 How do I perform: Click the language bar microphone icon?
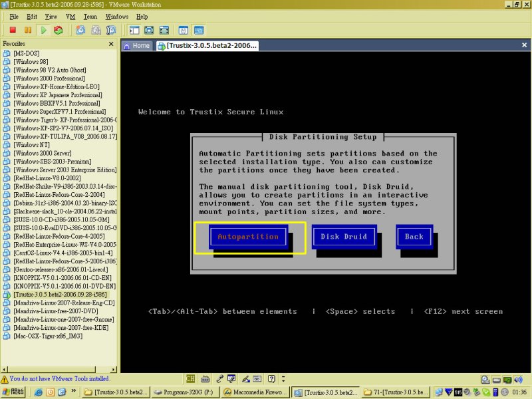[x=220, y=378]
